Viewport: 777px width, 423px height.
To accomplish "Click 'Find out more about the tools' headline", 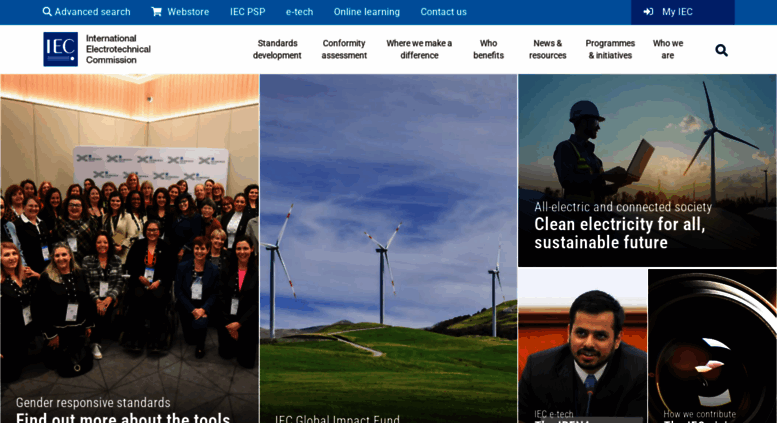I will 123,418.
